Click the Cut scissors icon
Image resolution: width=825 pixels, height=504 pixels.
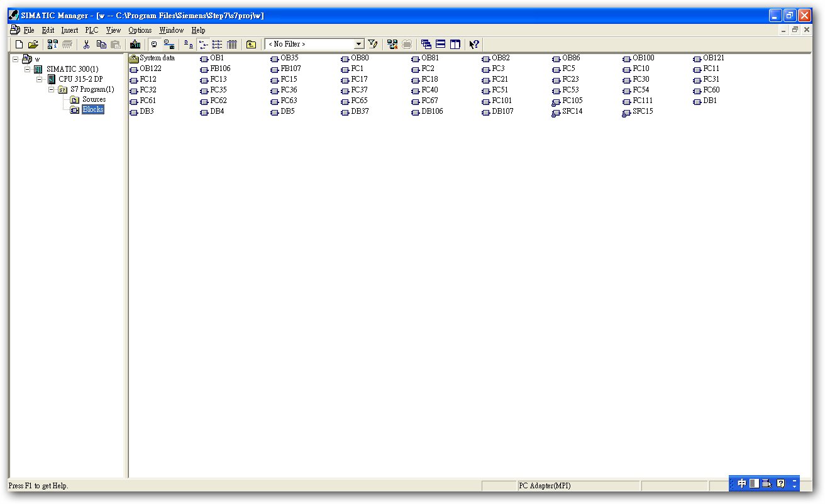87,44
